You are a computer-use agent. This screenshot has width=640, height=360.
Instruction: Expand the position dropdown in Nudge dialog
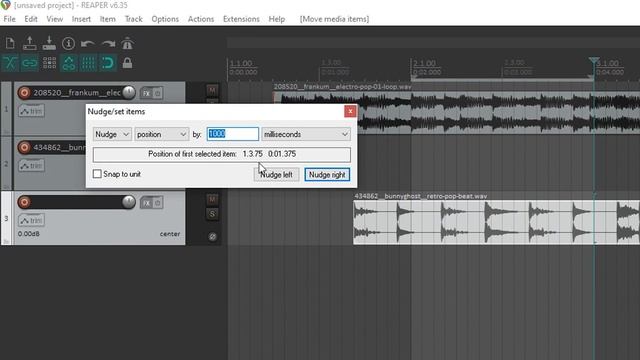click(162, 134)
